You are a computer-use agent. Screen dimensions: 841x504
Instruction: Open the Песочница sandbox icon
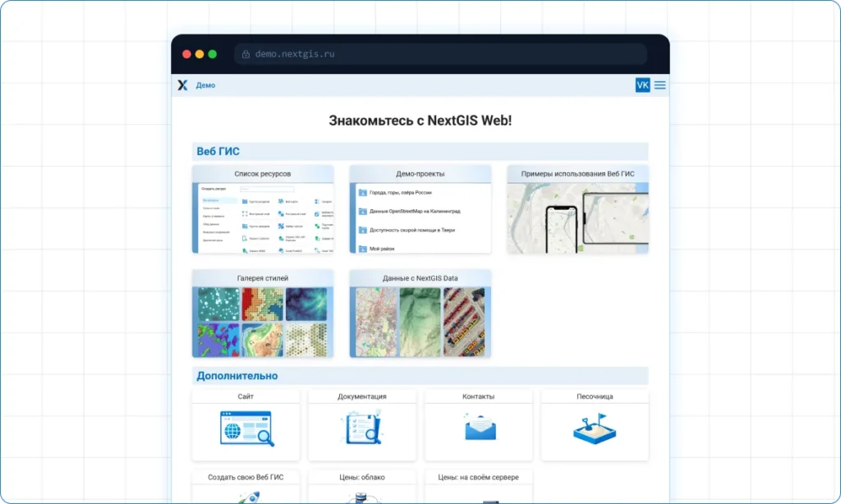[594, 428]
